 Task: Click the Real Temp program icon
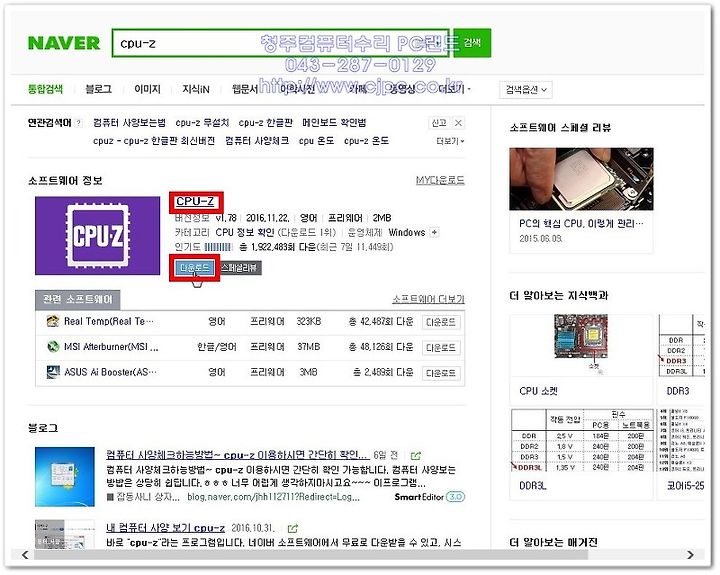coord(53,321)
